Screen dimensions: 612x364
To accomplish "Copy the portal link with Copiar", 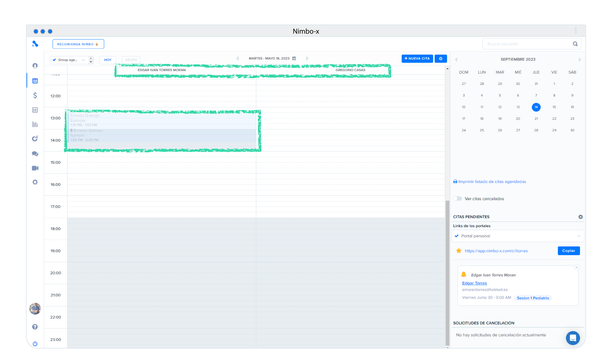I will click(569, 251).
